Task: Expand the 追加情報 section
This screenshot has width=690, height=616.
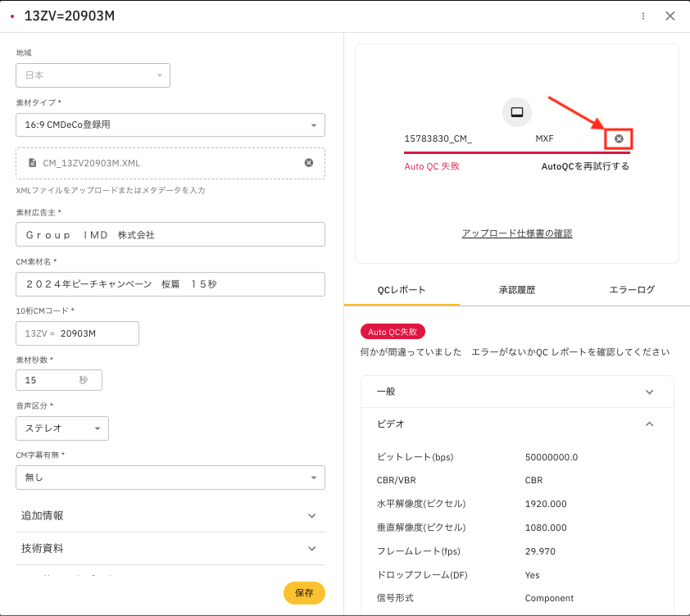Action: [x=170, y=515]
